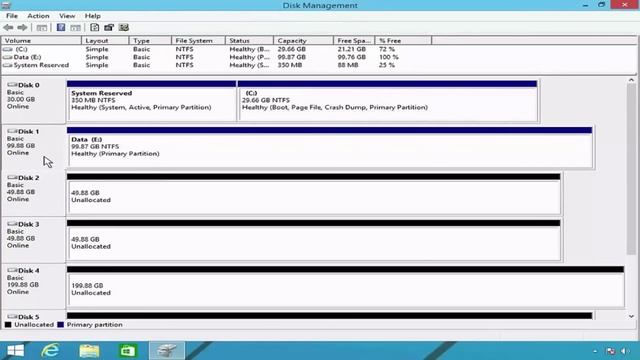
Task: Sort by the % Free column header
Action: 403,41
